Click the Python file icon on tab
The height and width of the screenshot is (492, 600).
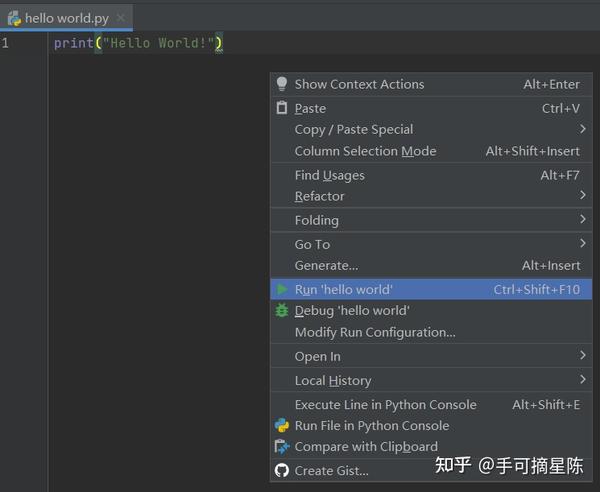point(14,18)
